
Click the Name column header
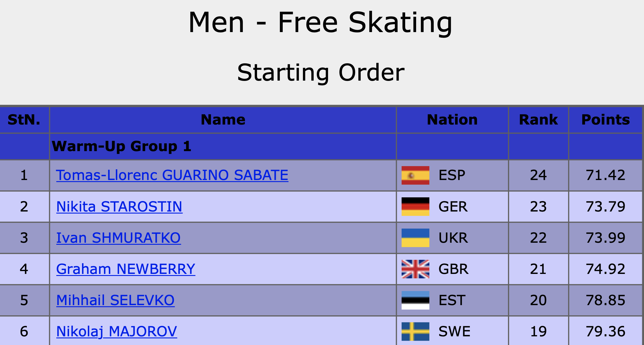point(223,120)
